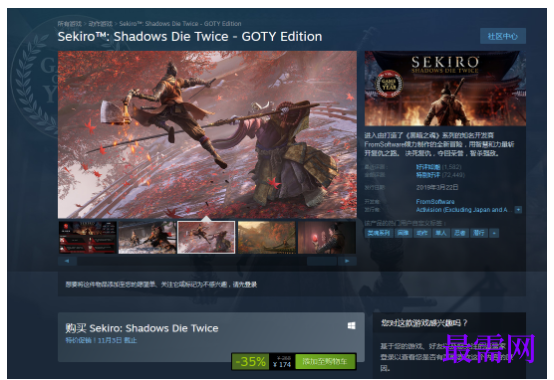Select the fifth thumbnail, dark interior scene

point(327,237)
